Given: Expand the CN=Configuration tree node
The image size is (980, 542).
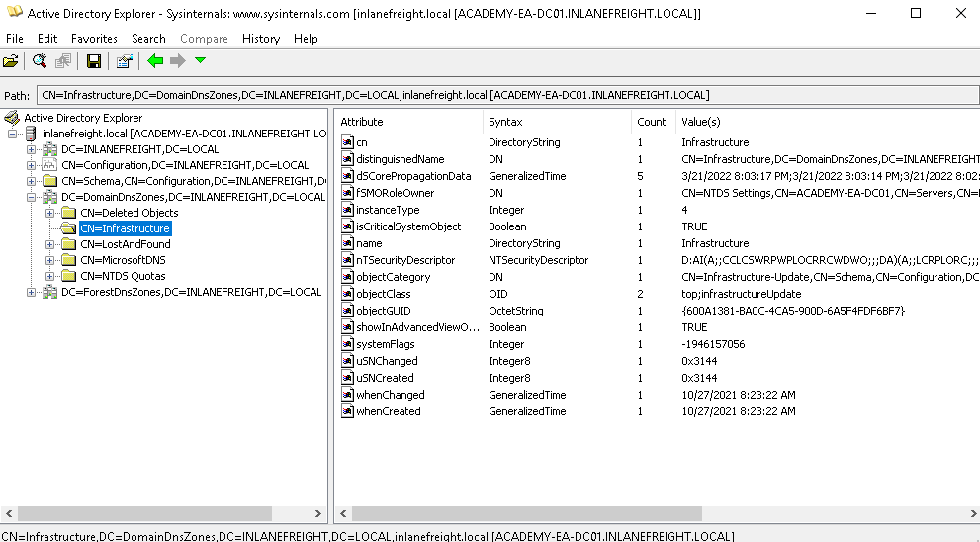Looking at the screenshot, I should 31,165.
